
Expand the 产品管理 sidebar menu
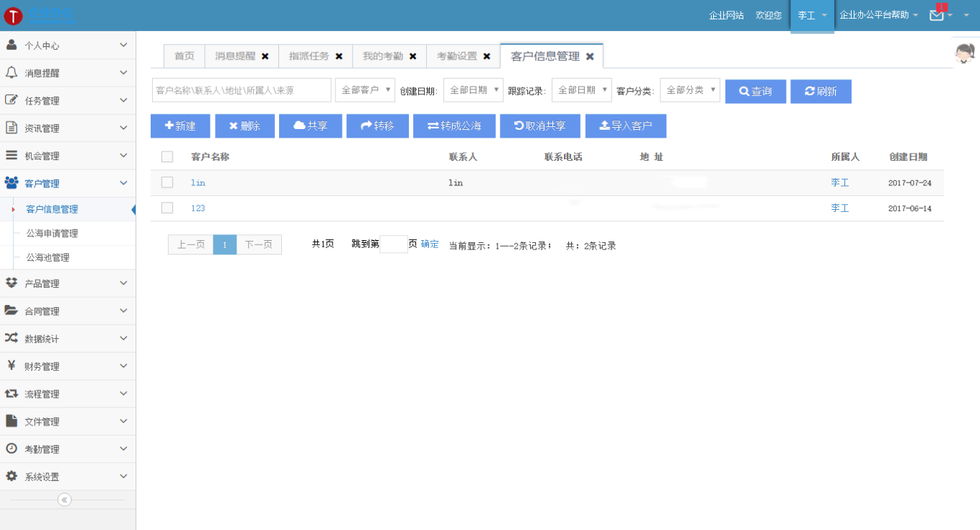(x=67, y=283)
